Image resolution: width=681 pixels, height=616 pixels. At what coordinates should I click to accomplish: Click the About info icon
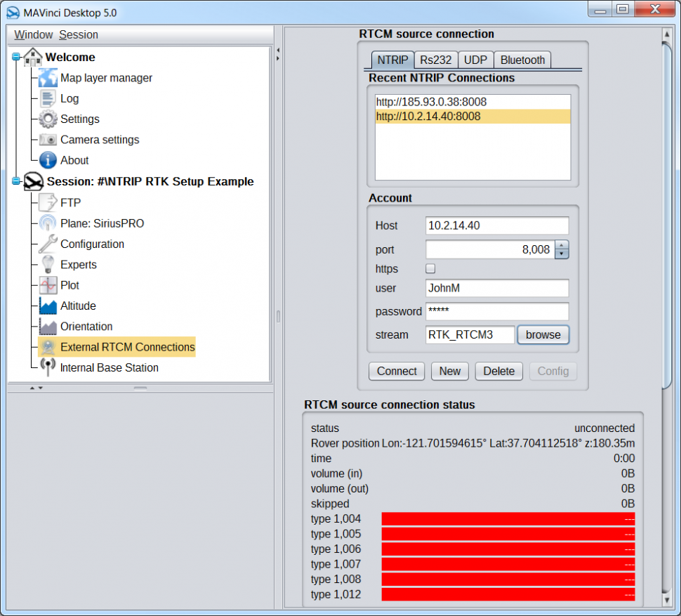48,160
